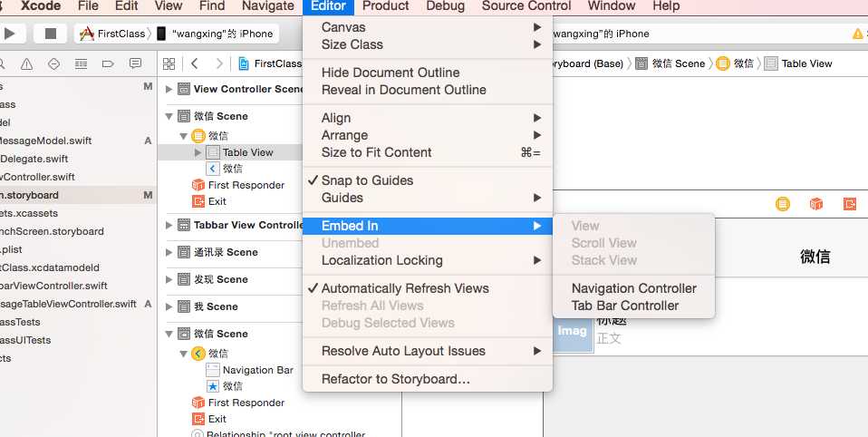Screen dimensions: 868x437
Task: Open the Canvas submenu
Action: tap(428, 27)
